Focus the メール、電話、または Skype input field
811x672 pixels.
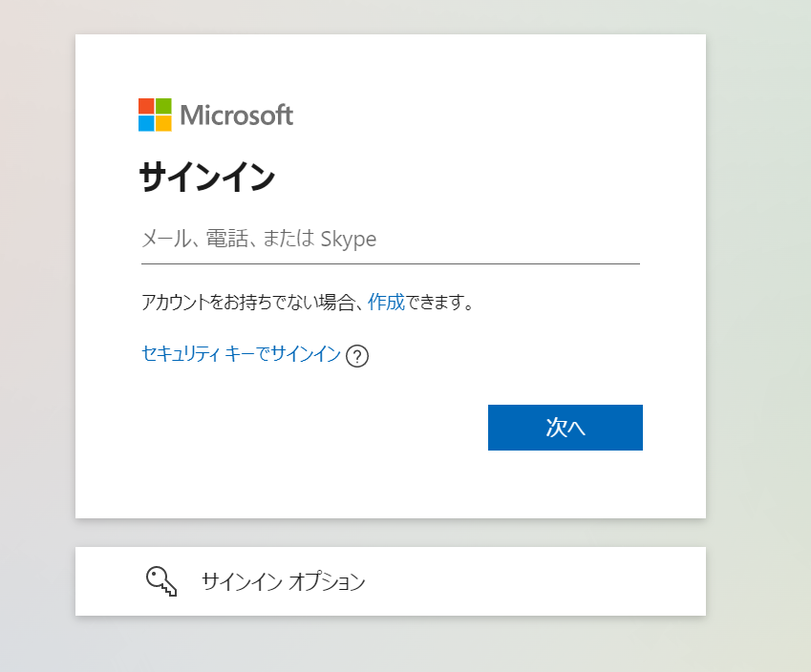pos(391,240)
